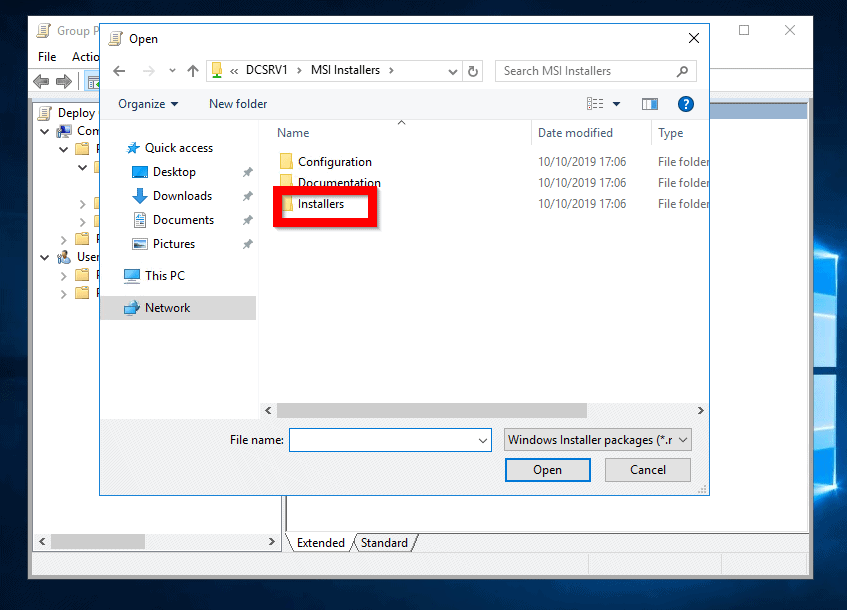
Task: Navigate back using the back arrow
Action: coord(118,70)
